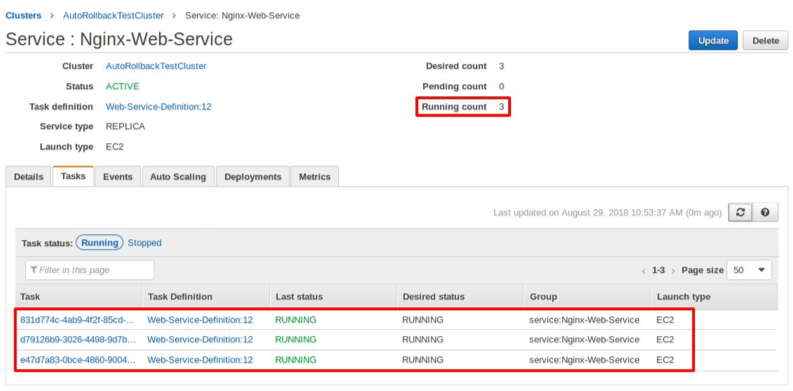Viewport: 793px width, 391px height.
Task: Go to next page arrow
Action: point(673,271)
